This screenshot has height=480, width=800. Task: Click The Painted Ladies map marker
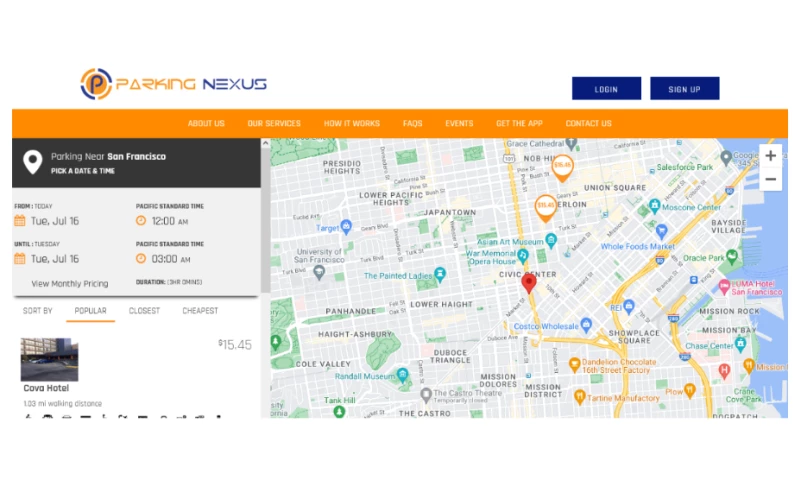pyautogui.click(x=440, y=274)
